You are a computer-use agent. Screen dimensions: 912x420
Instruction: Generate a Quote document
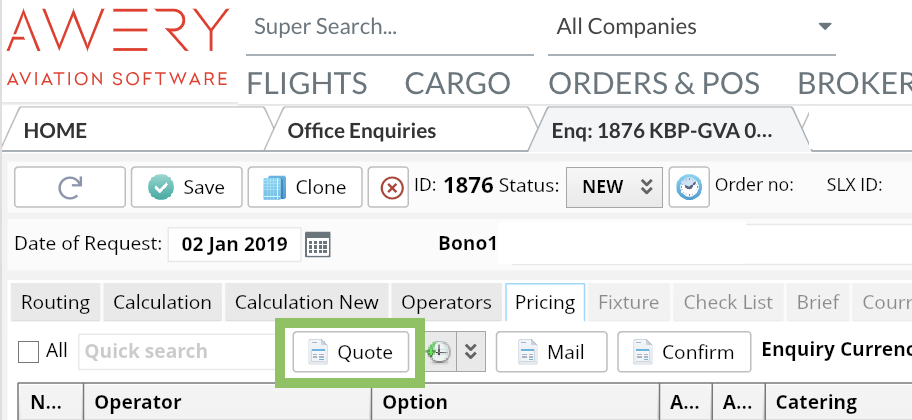(x=350, y=352)
